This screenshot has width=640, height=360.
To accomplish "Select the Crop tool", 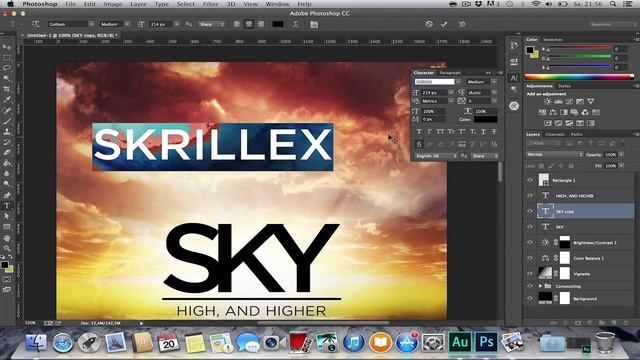I will 7,89.
